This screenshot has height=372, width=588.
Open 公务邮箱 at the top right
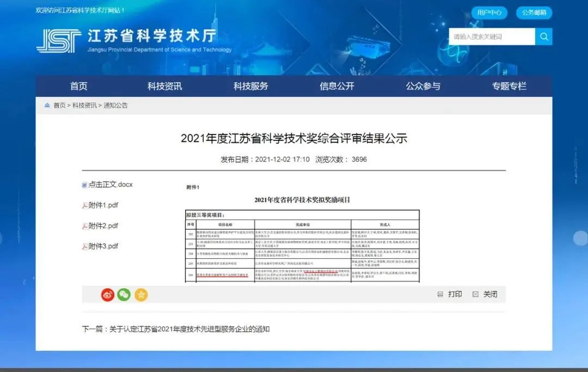click(534, 13)
